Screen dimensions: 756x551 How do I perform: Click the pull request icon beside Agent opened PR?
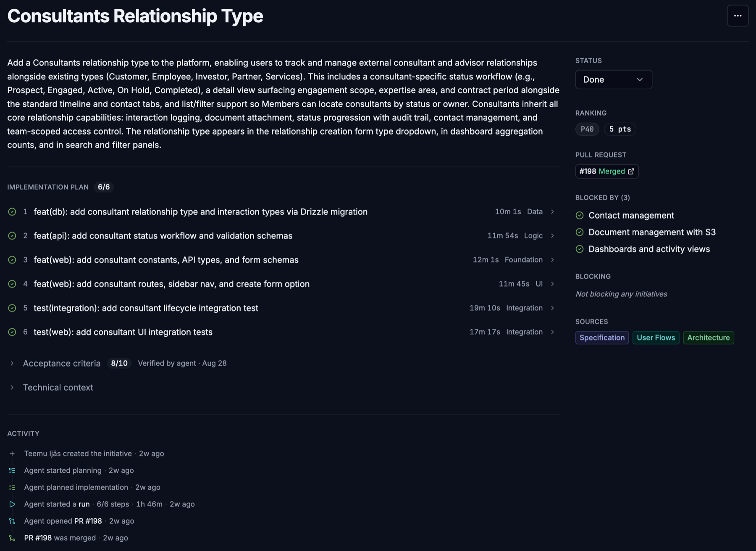pyautogui.click(x=12, y=521)
